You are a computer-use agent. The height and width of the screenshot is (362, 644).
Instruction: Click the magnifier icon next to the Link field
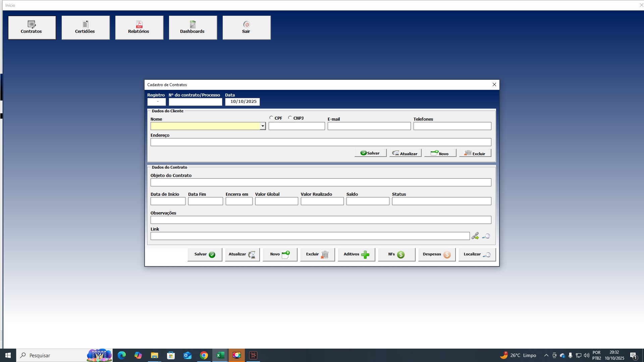(x=486, y=236)
